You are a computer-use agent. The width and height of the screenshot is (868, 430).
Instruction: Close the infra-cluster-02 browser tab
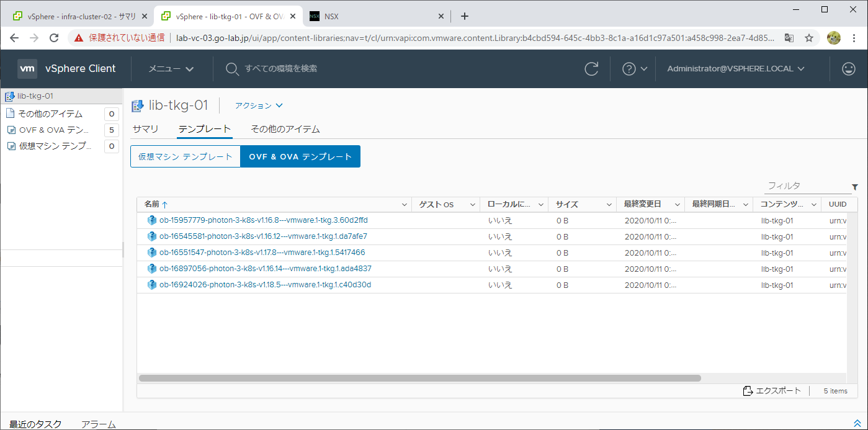(145, 16)
